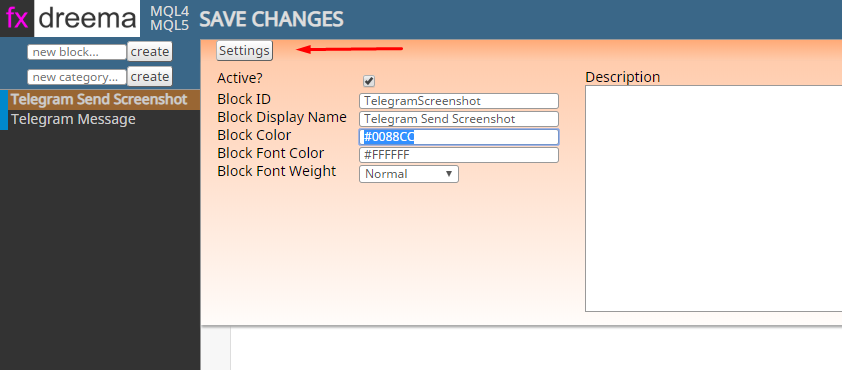The image size is (842, 370).
Task: Click the Block Color #0088CC field
Action: coord(459,137)
